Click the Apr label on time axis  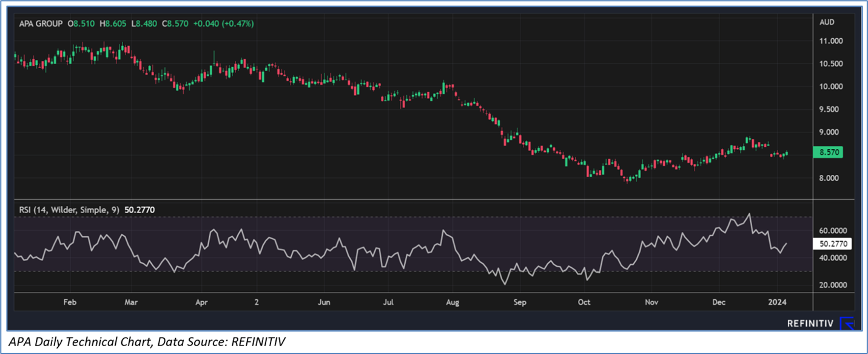tap(202, 302)
